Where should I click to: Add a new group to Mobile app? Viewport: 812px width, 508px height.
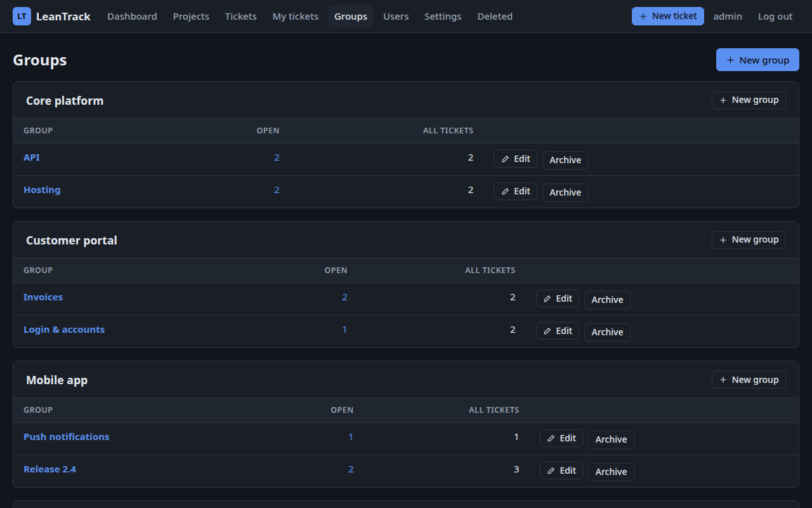pyautogui.click(x=749, y=380)
